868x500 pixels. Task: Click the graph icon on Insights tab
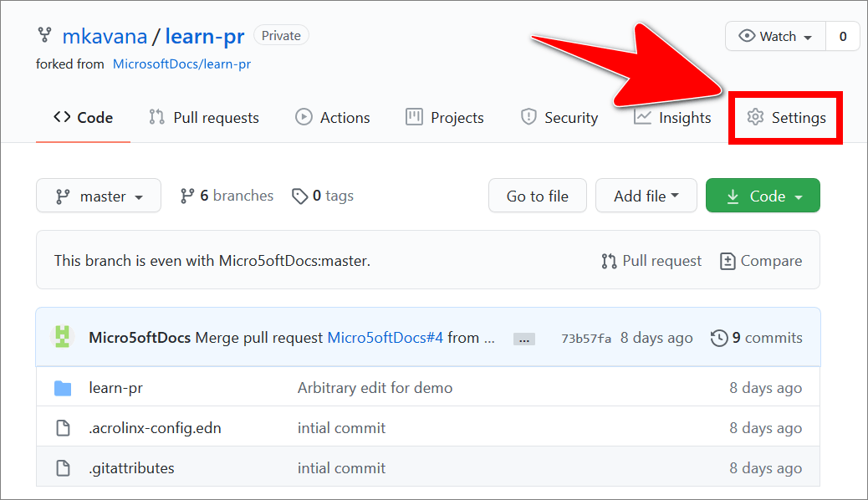click(642, 117)
